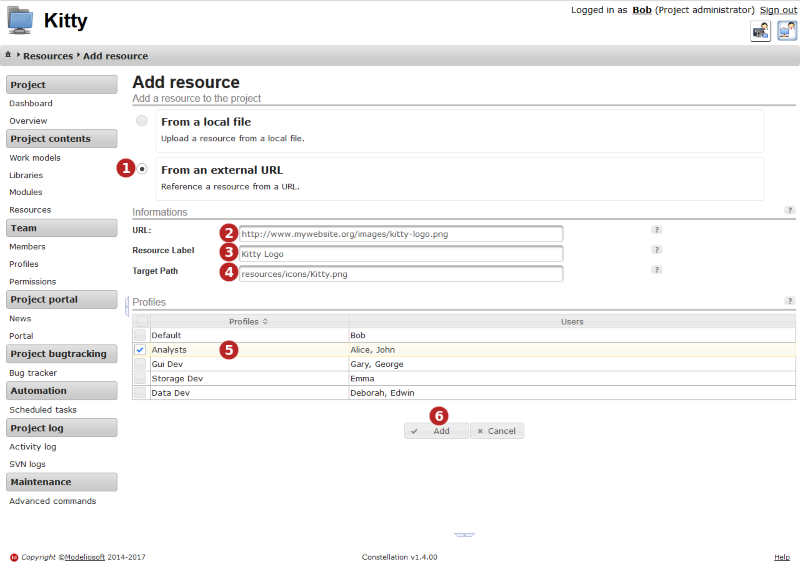Click the Add button
800x564 pixels.
tap(436, 431)
